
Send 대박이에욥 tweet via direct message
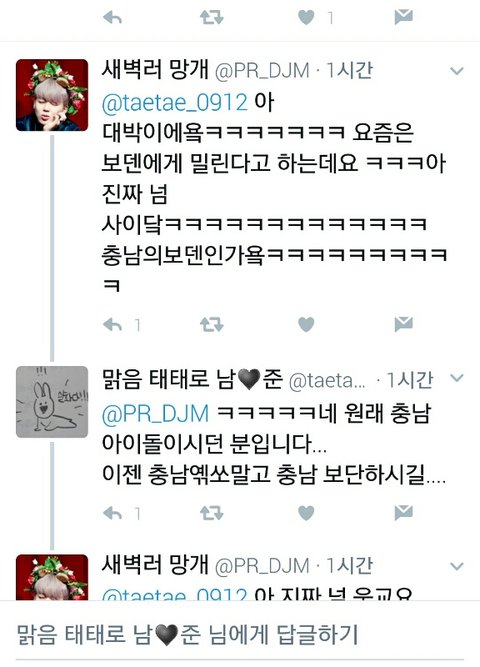[x=403, y=324]
